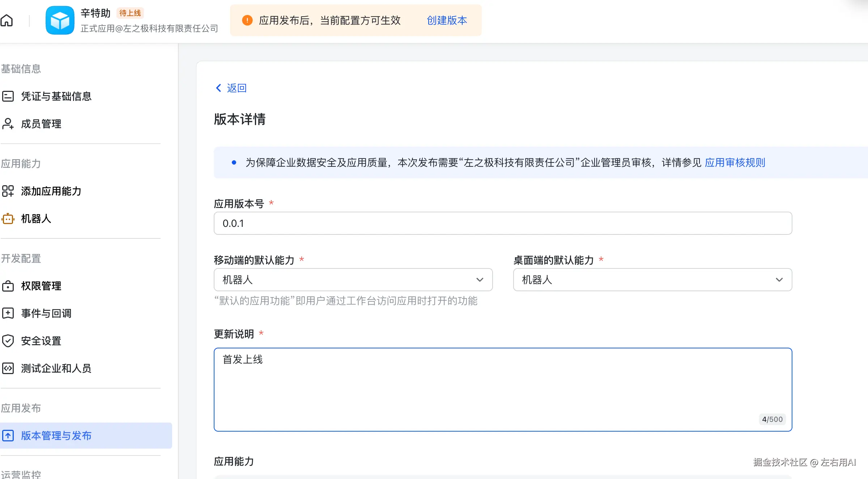Click the back chevron arrow
This screenshot has width=868, height=479.
point(218,88)
